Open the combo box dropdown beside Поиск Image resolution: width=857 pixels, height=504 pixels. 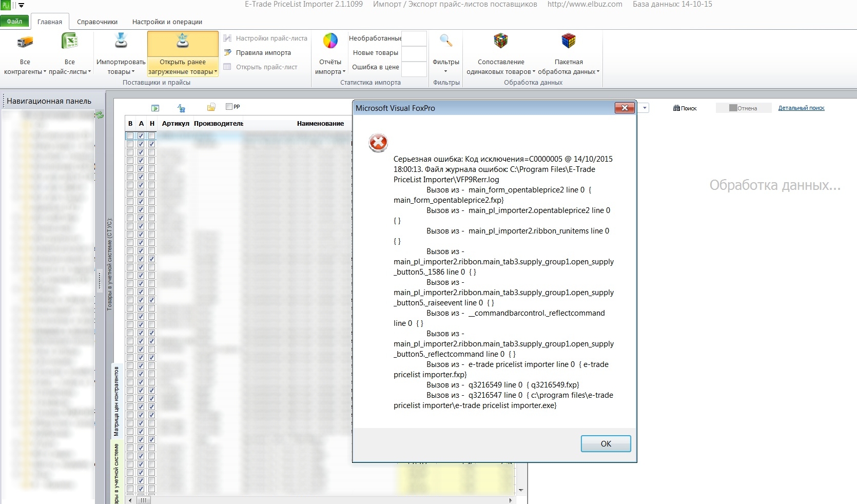[x=645, y=108]
